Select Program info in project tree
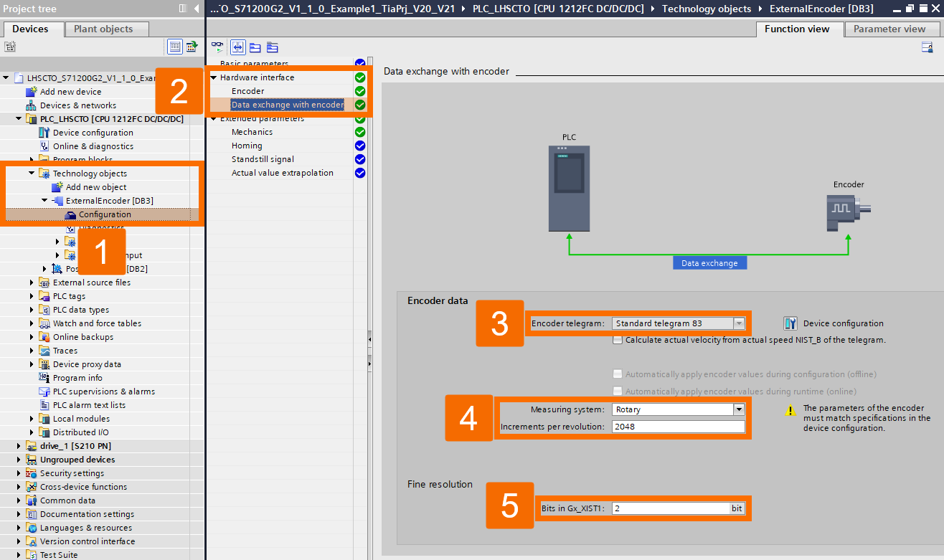 [x=77, y=378]
